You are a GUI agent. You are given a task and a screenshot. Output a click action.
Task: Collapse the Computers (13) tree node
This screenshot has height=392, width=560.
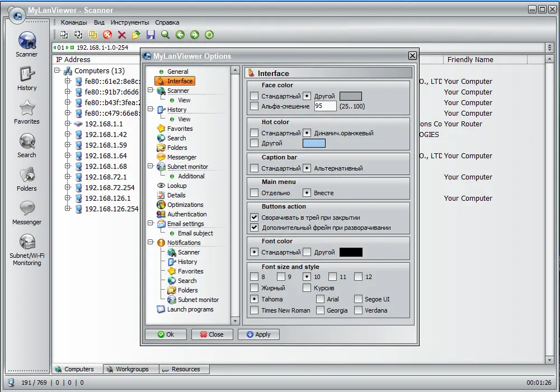tap(57, 70)
